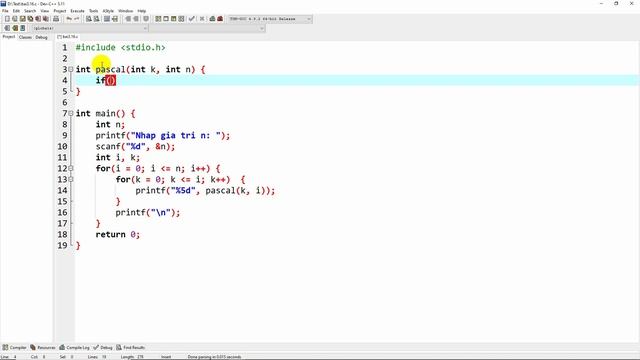The image size is (640, 360).
Task: Open the Compile Log bottom panel tab
Action: 74,347
